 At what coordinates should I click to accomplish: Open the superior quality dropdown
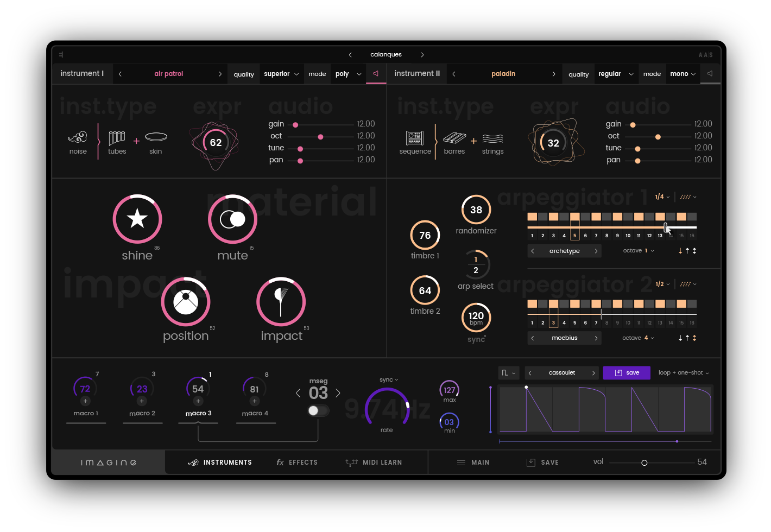(x=281, y=74)
